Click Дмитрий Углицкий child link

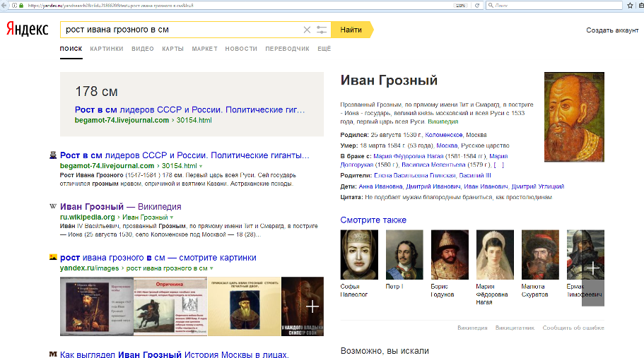tap(538, 186)
